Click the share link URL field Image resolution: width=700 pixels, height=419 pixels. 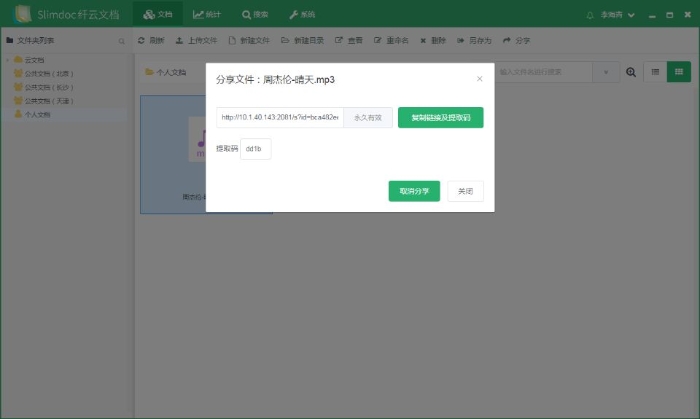coord(280,117)
